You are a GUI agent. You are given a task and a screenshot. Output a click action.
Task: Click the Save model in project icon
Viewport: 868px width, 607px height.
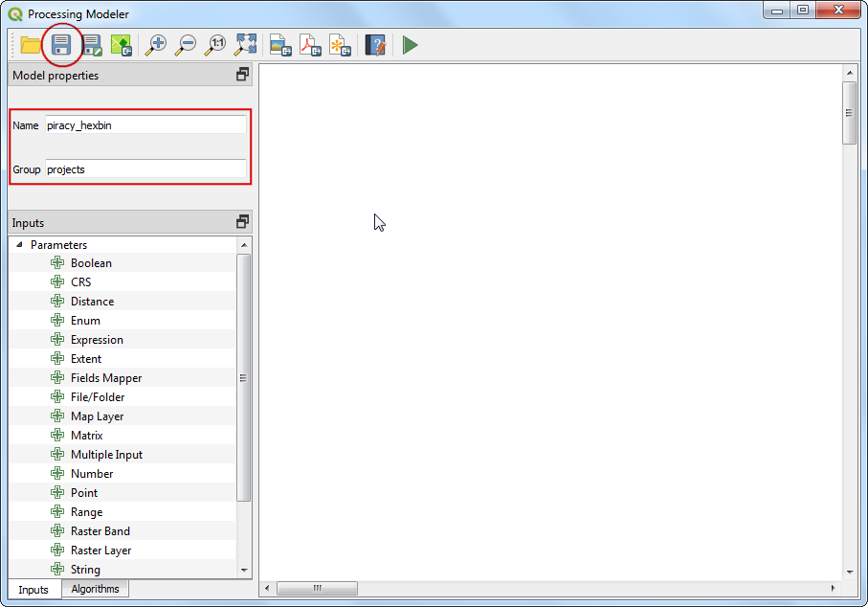pos(121,45)
